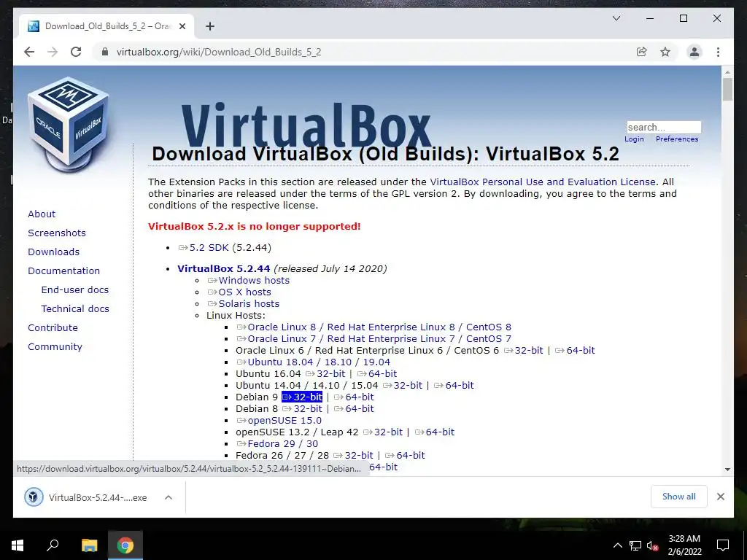The width and height of the screenshot is (747, 560).
Task: Download Fedora 29 / 30 package
Action: (x=277, y=444)
